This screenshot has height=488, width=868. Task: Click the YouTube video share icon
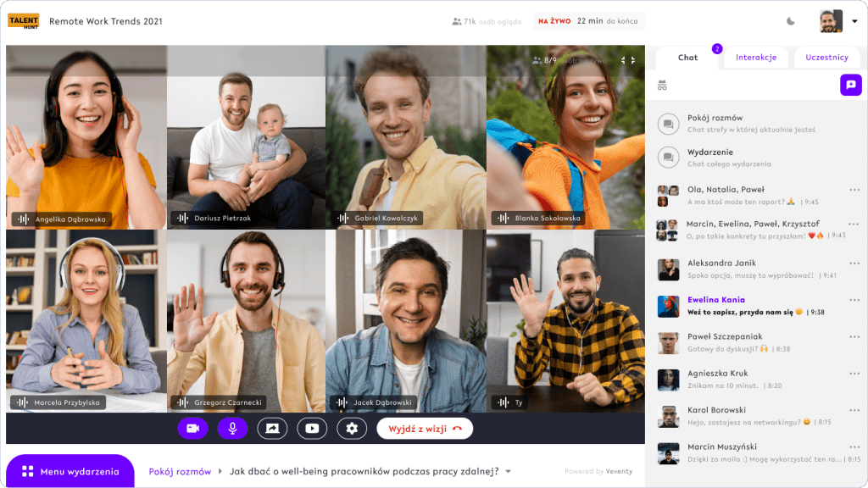(312, 429)
